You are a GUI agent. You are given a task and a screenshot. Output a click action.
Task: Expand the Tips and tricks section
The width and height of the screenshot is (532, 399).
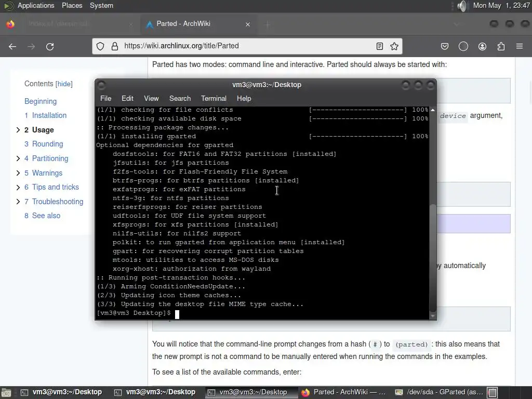pyautogui.click(x=18, y=187)
